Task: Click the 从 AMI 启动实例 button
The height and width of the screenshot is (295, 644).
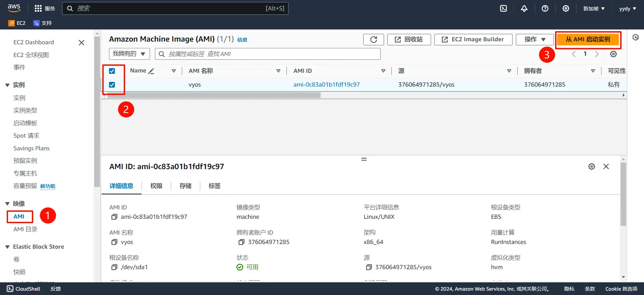Action: tap(588, 40)
